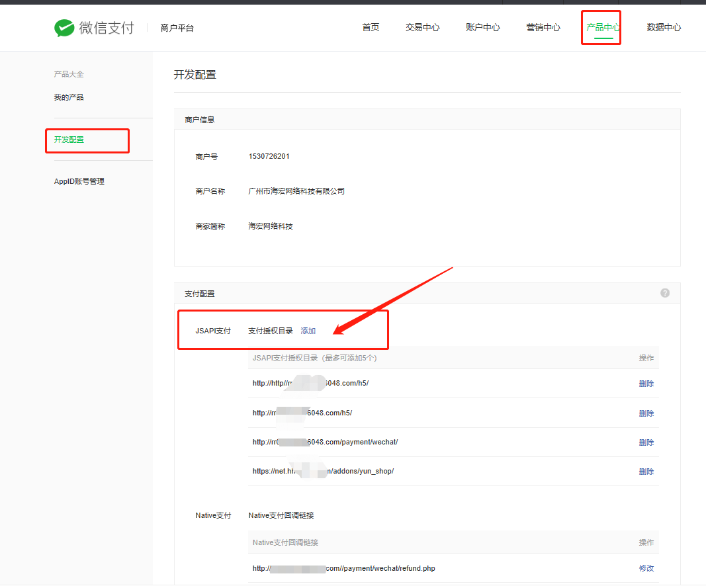The width and height of the screenshot is (706, 588).
Task: Click the JSAPI支付 label
Action: click(213, 331)
